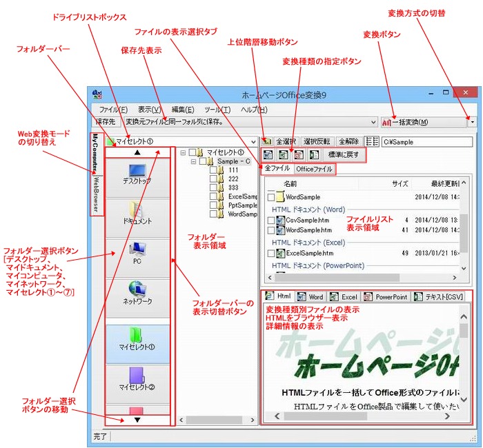This screenshot has width=483, height=448.
Task: Open the 表示(V) menu
Action: [x=150, y=110]
